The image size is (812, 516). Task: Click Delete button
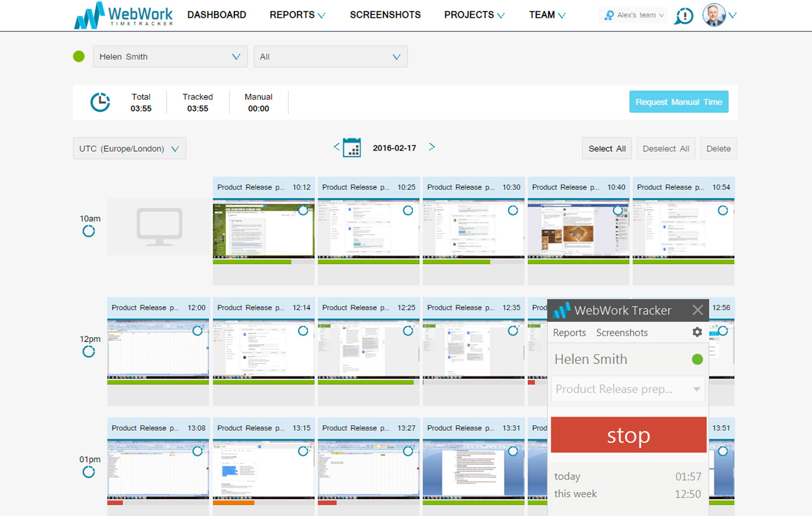point(719,148)
